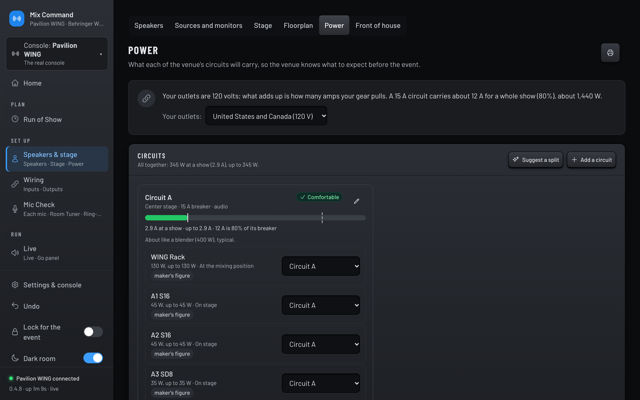The width and height of the screenshot is (640, 400).
Task: Click the version and uptime status line
Action: [x=34, y=389]
